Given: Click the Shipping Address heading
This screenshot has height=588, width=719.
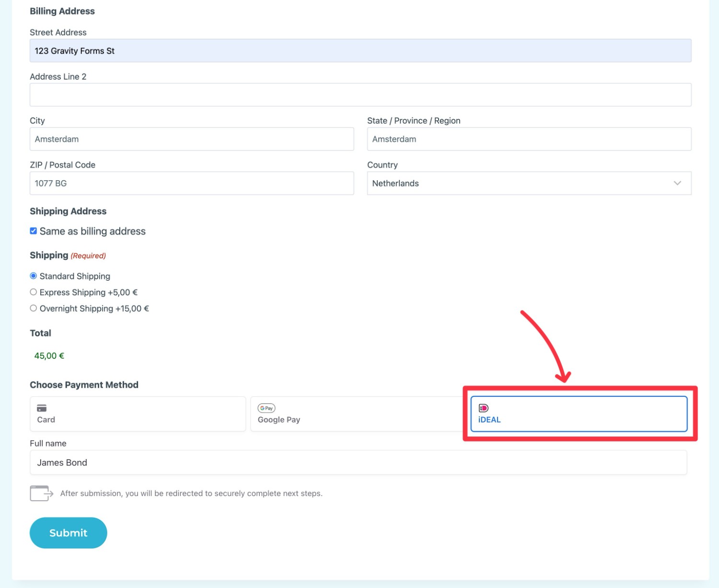Looking at the screenshot, I should tap(68, 211).
